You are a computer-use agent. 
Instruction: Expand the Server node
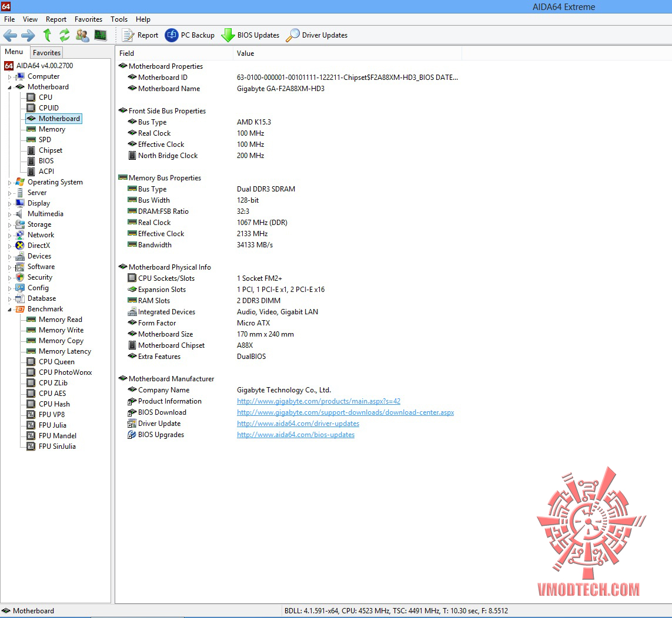tap(9, 193)
